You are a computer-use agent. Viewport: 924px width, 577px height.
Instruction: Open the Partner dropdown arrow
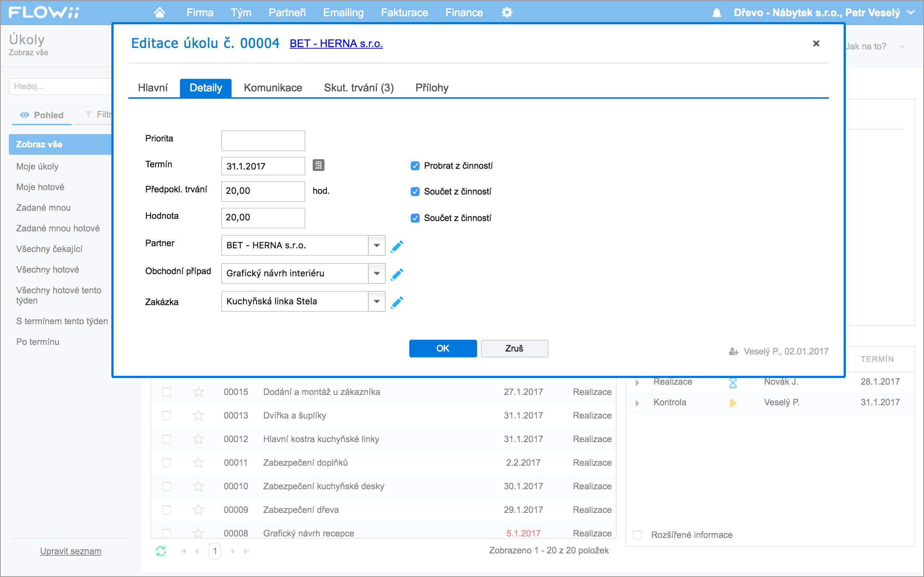coord(376,245)
